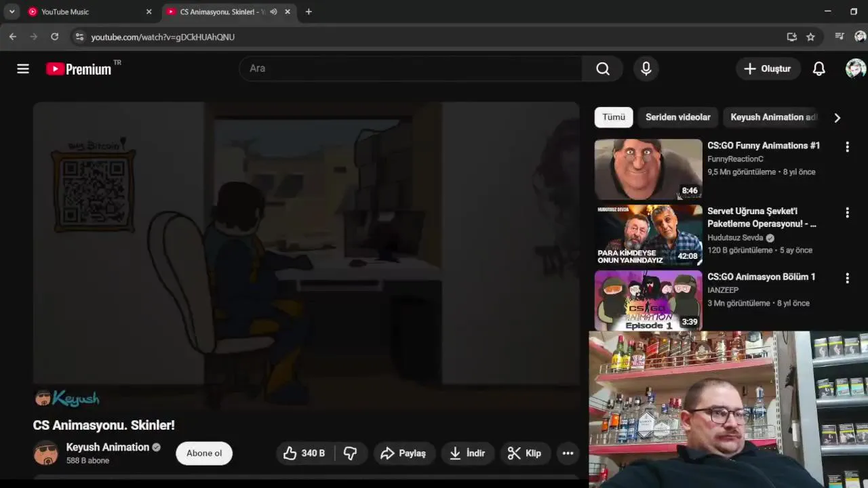Open CS:GO Funny Animations #1 thumbnail
This screenshot has height=488, width=868.
(648, 169)
